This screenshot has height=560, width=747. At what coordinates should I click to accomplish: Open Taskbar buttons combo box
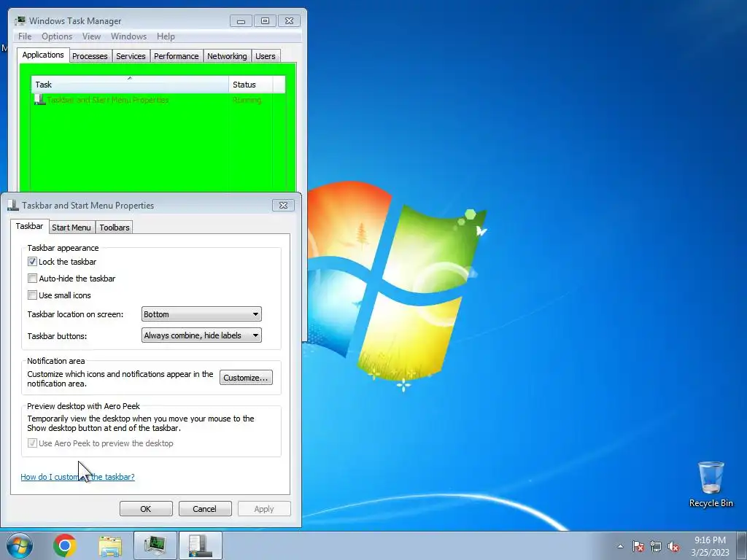coord(201,335)
